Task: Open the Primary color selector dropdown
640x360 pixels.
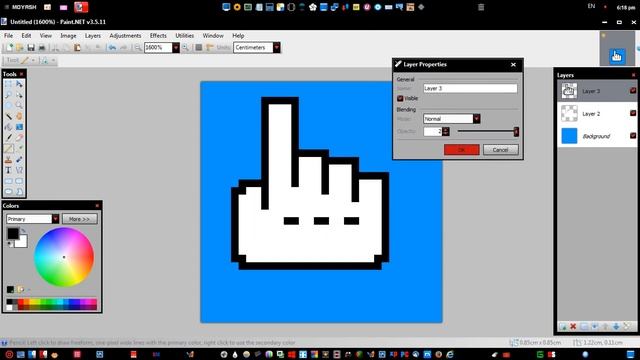Action: pos(56,219)
